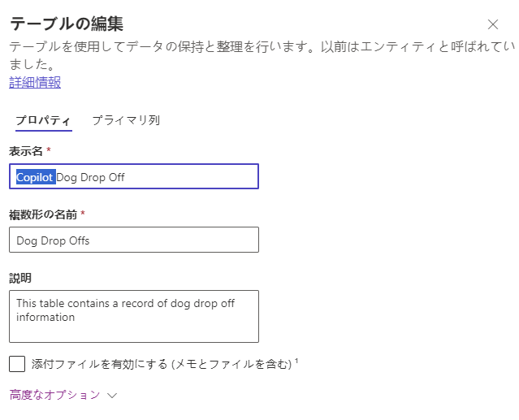This screenshot has height=420, width=519.
Task: Open the 詳細情報 link
Action: coord(35,82)
